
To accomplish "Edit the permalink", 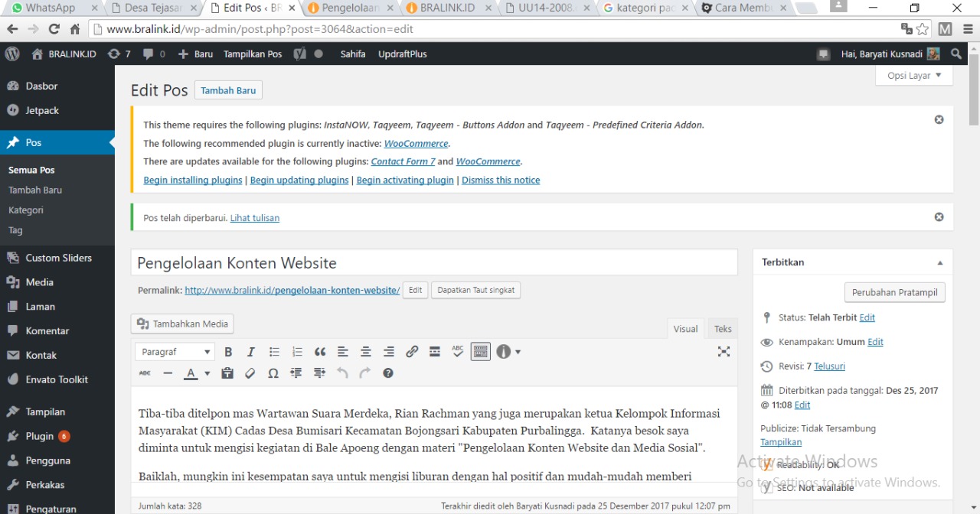I will point(415,290).
